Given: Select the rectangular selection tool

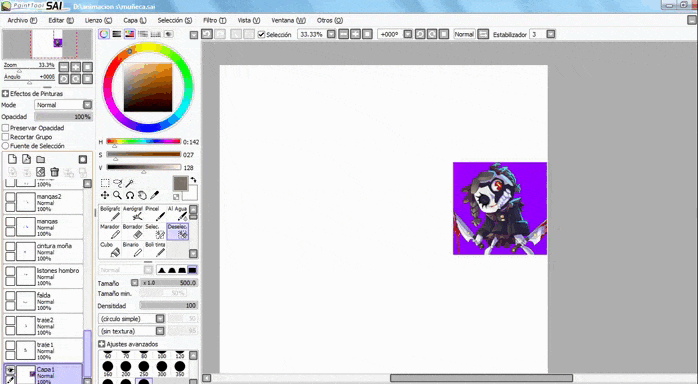Looking at the screenshot, I should pyautogui.click(x=105, y=183).
